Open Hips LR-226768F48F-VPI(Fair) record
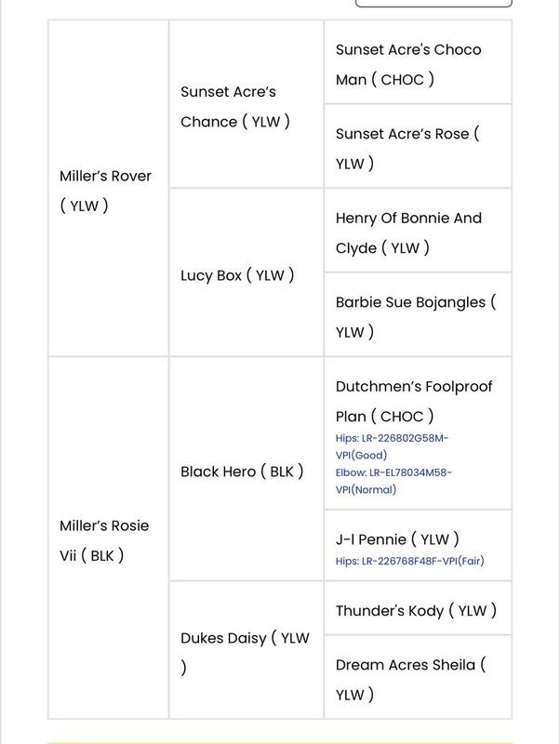This screenshot has height=744, width=560. tap(409, 561)
